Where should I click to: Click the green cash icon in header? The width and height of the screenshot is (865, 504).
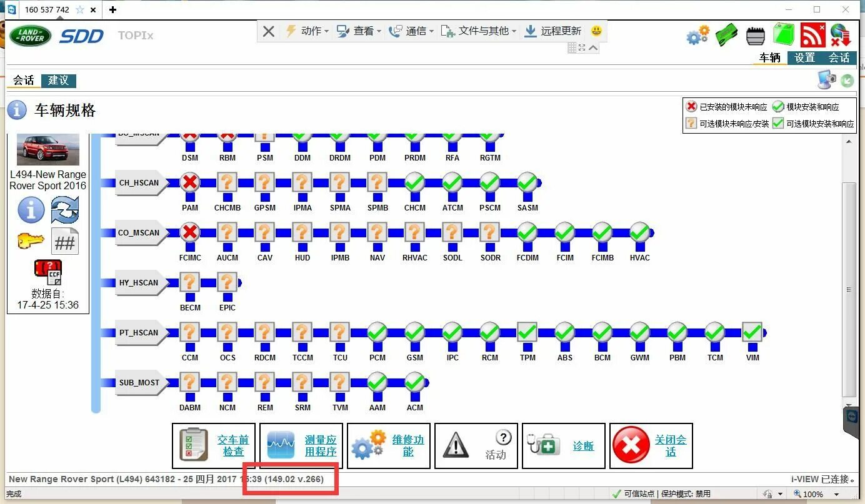tap(727, 36)
